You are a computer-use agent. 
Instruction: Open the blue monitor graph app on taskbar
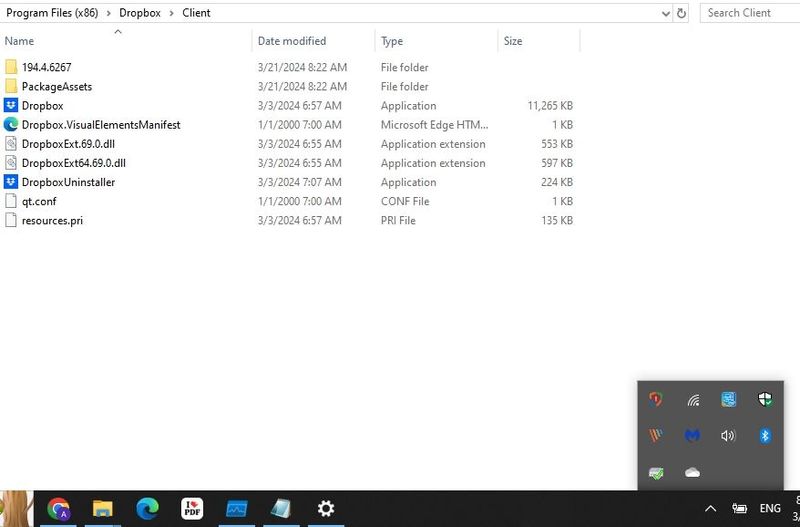pos(237,509)
